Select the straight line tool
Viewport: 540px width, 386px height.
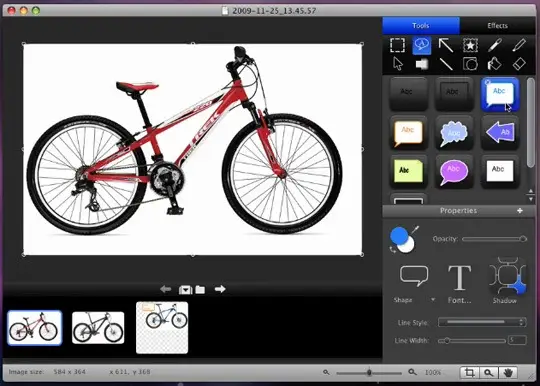pos(446,64)
